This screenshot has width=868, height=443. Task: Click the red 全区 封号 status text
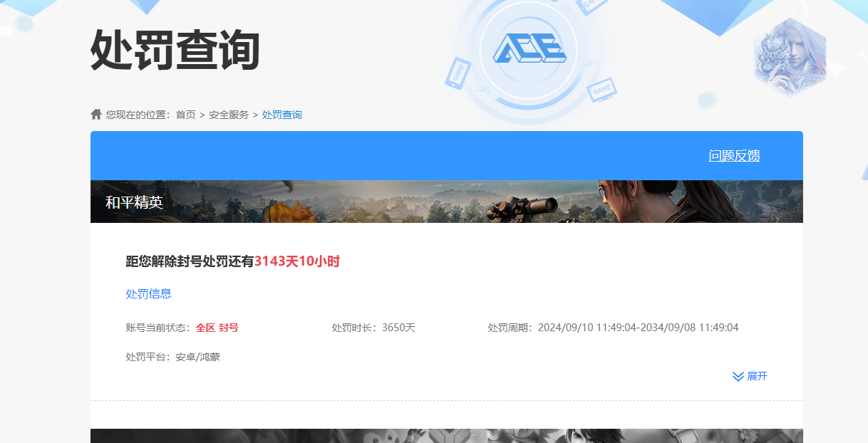[217, 328]
